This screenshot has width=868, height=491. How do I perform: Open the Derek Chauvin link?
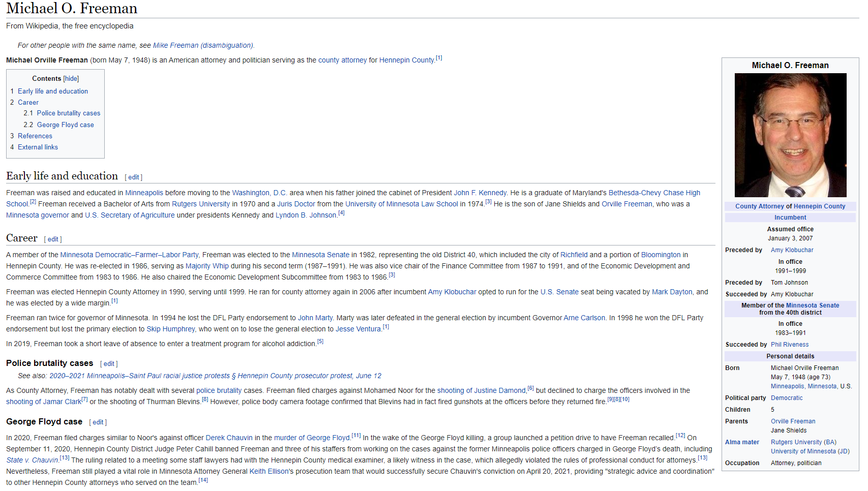point(229,438)
